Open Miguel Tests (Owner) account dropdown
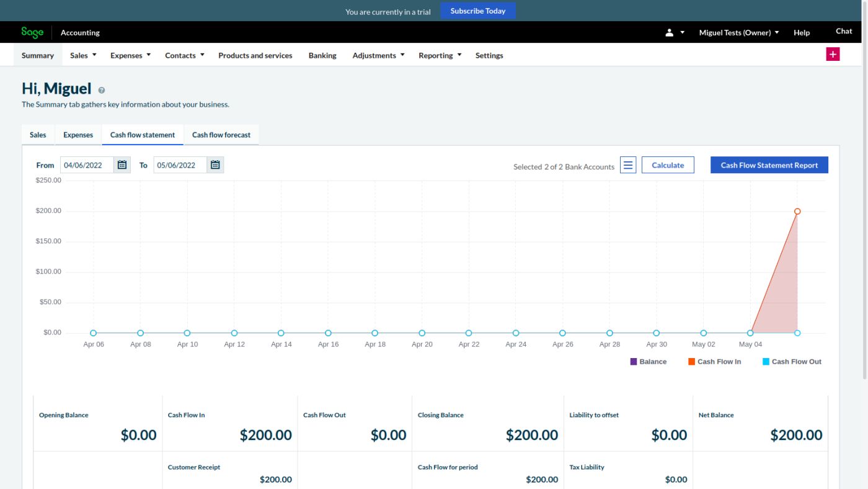Image resolution: width=868 pixels, height=489 pixels. (x=739, y=32)
